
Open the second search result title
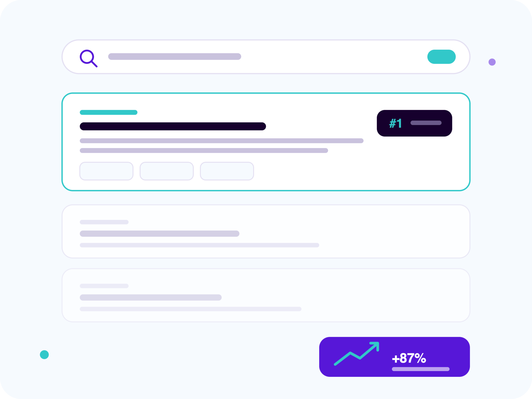[x=160, y=234]
